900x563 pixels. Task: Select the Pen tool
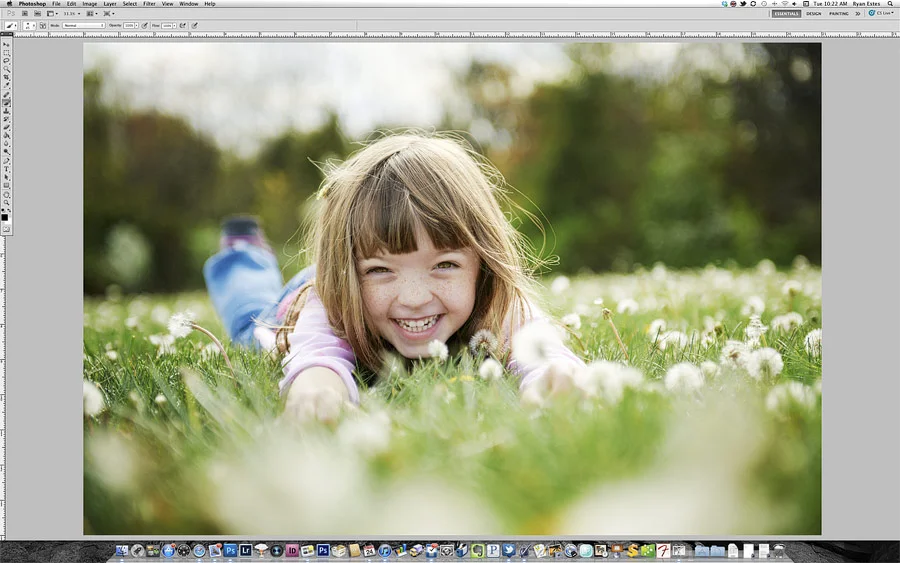pyautogui.click(x=6, y=160)
